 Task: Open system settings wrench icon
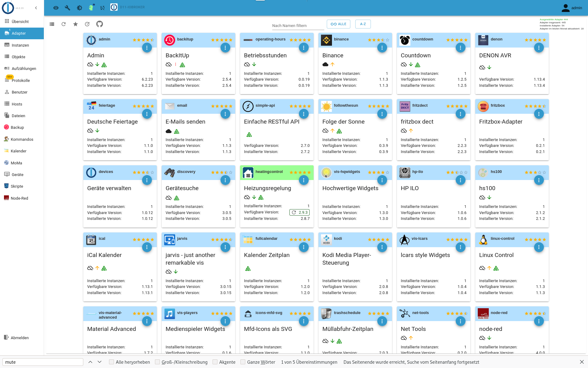(67, 8)
